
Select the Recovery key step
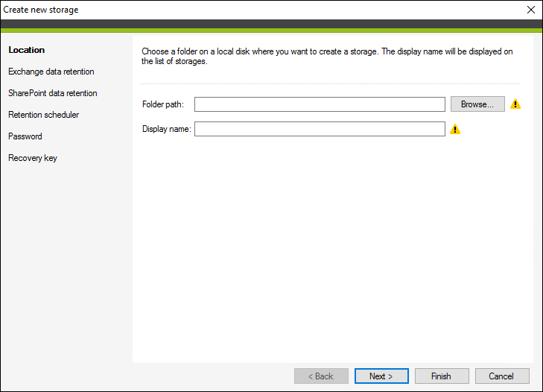[x=33, y=158]
